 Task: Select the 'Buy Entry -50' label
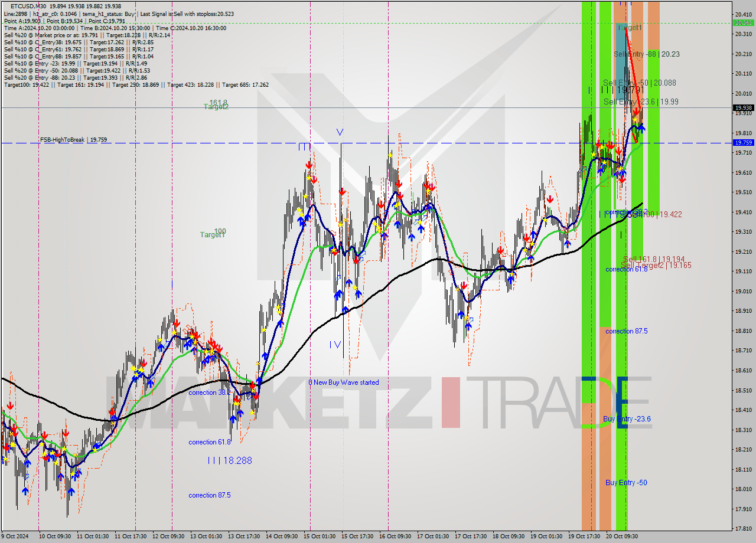click(x=626, y=483)
